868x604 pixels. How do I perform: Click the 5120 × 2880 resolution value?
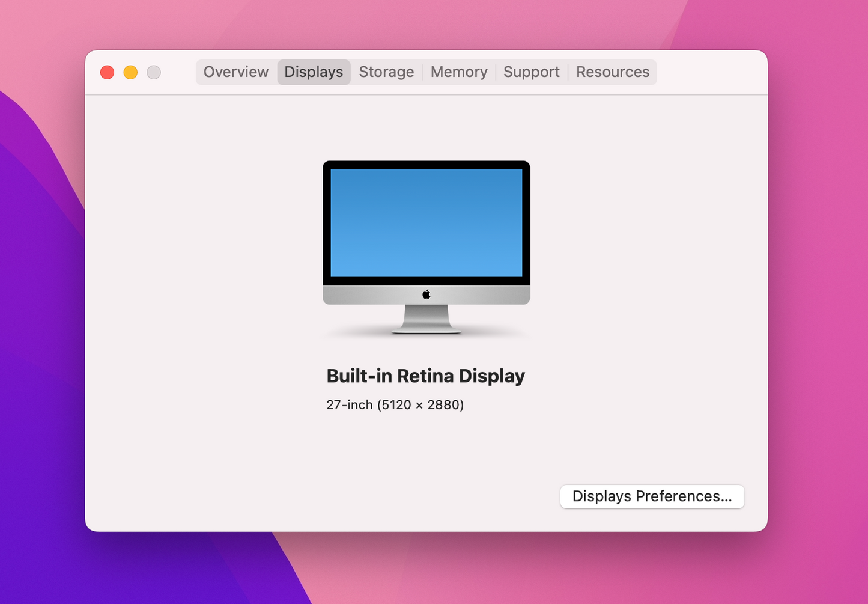(420, 404)
